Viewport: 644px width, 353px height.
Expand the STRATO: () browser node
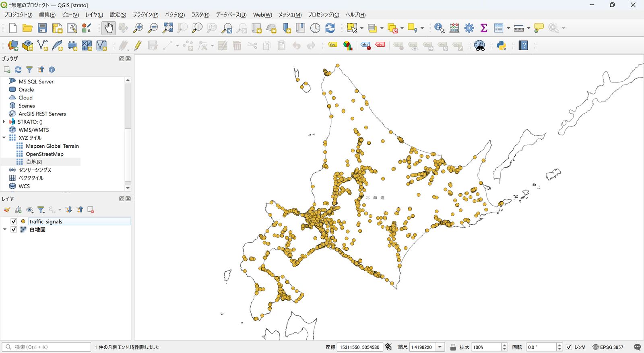(4, 122)
